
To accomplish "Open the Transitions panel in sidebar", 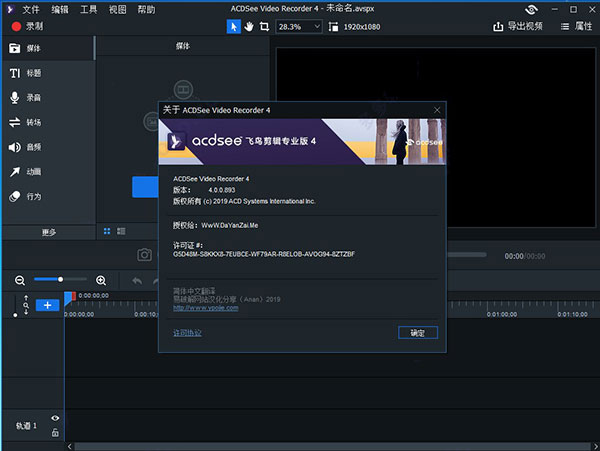I will (33, 122).
